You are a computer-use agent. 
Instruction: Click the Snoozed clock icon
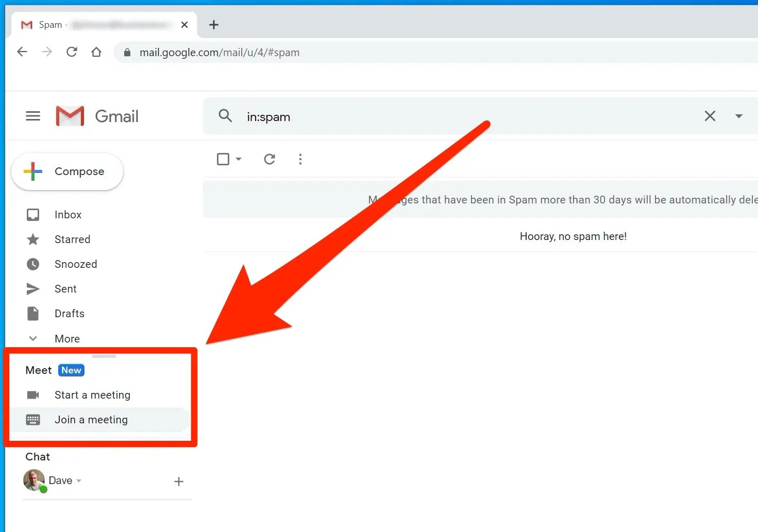pos(33,264)
